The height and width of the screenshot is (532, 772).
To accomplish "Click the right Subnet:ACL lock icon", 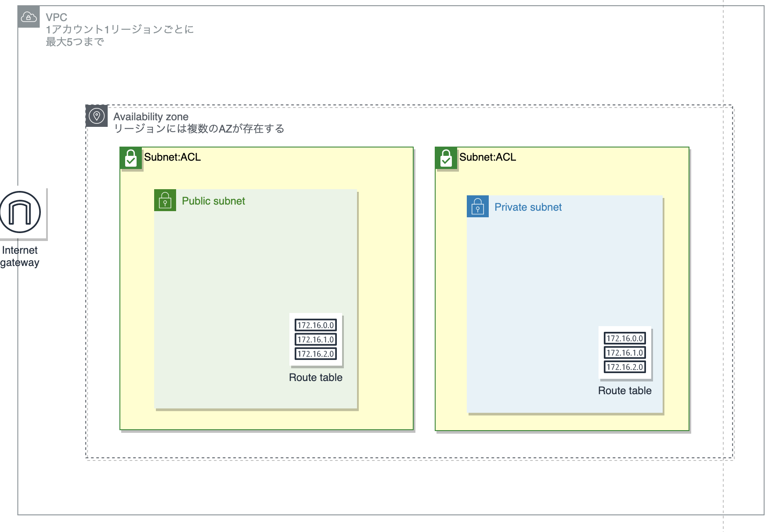I will click(446, 158).
